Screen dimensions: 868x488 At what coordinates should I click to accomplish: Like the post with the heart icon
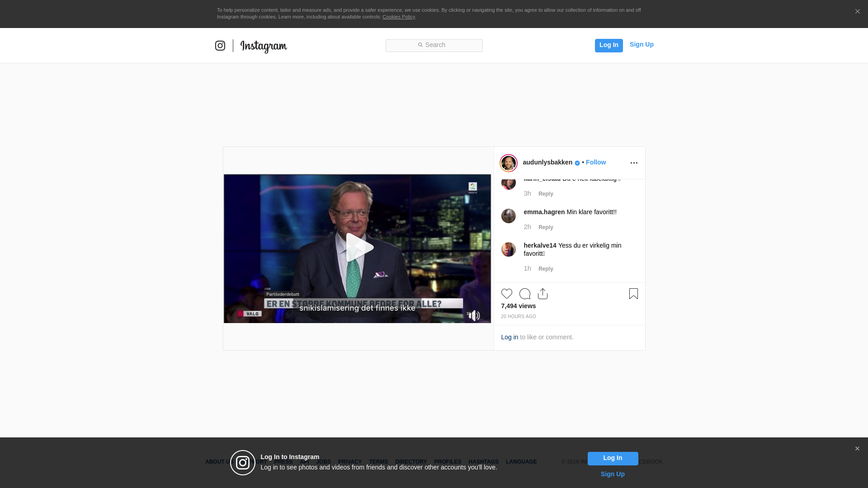click(507, 294)
